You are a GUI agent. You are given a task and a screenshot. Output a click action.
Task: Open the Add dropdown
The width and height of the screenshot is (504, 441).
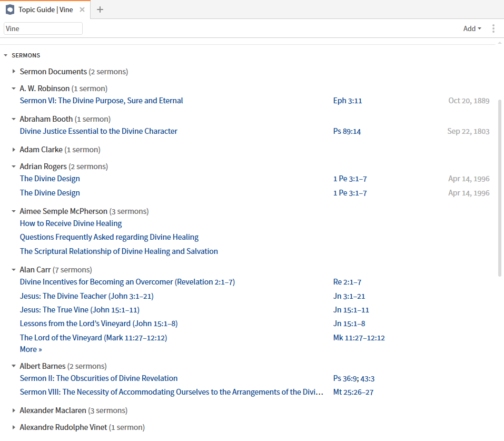(x=472, y=28)
